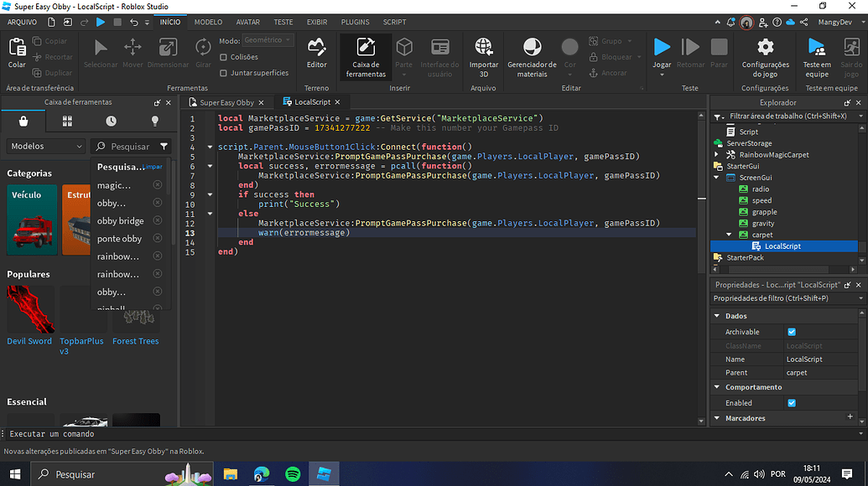This screenshot has width=868, height=486.
Task: Open the PLUGINS ribbon tab
Action: pos(355,22)
